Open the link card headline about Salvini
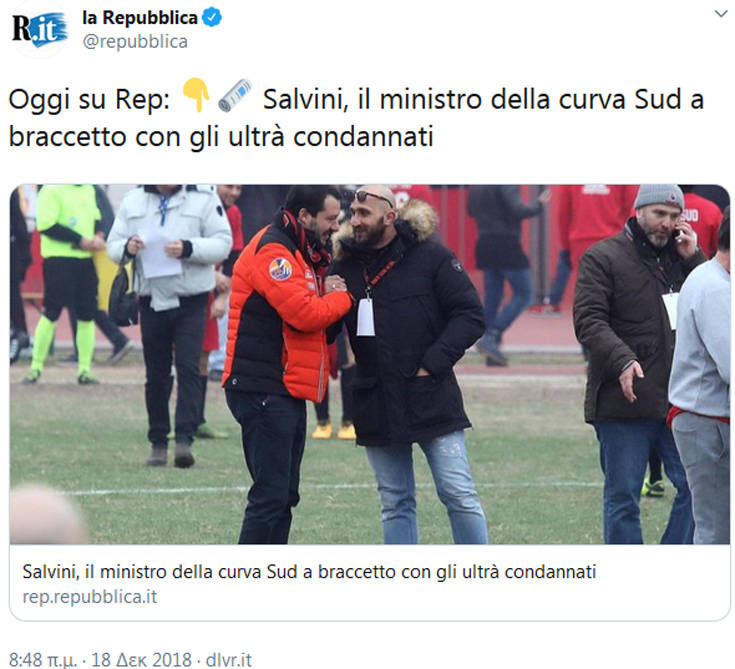The width and height of the screenshot is (735, 669). (309, 572)
